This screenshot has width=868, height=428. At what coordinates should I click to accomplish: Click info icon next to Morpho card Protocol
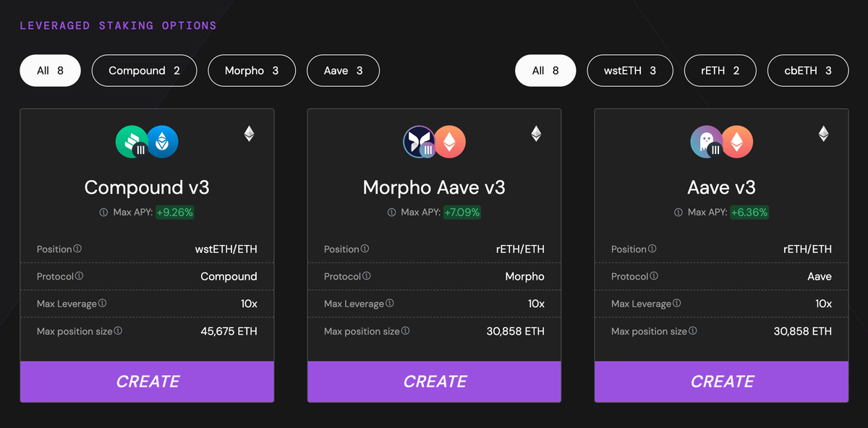pyautogui.click(x=367, y=276)
